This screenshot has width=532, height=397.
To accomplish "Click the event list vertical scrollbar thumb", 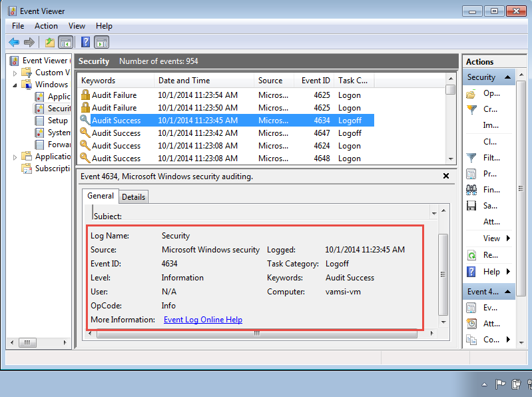I will click(451, 89).
